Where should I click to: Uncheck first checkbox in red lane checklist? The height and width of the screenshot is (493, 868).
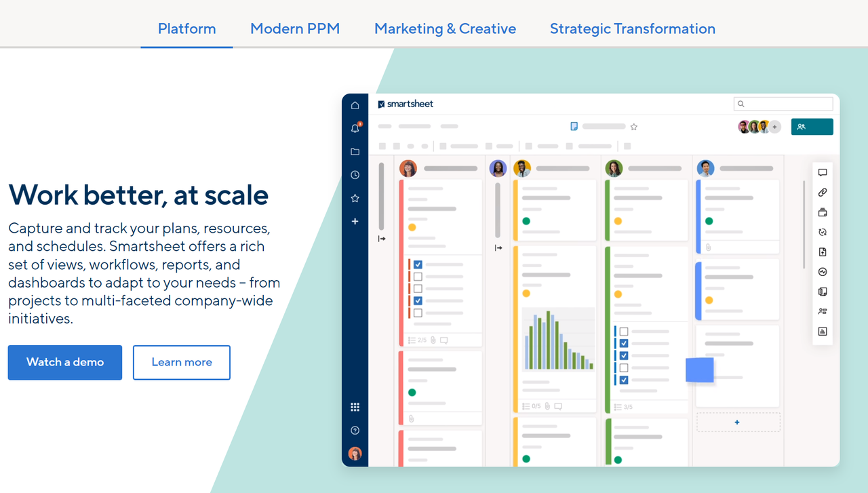[418, 264]
